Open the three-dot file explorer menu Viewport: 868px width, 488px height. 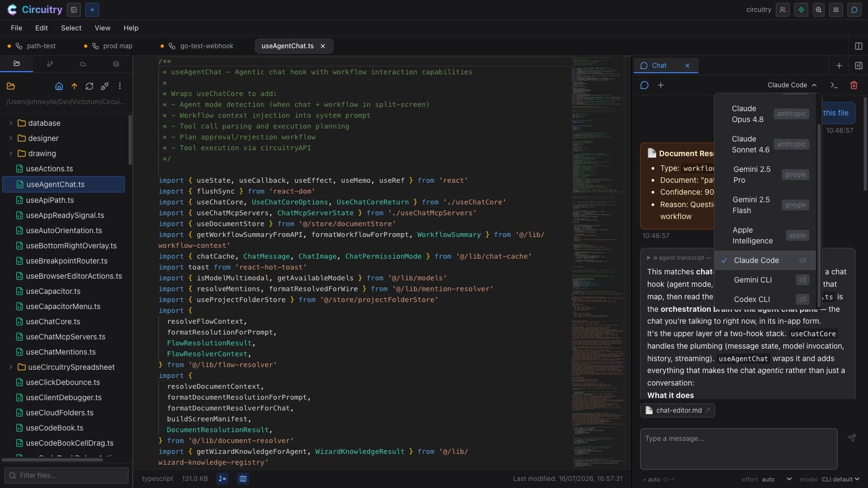(120, 86)
